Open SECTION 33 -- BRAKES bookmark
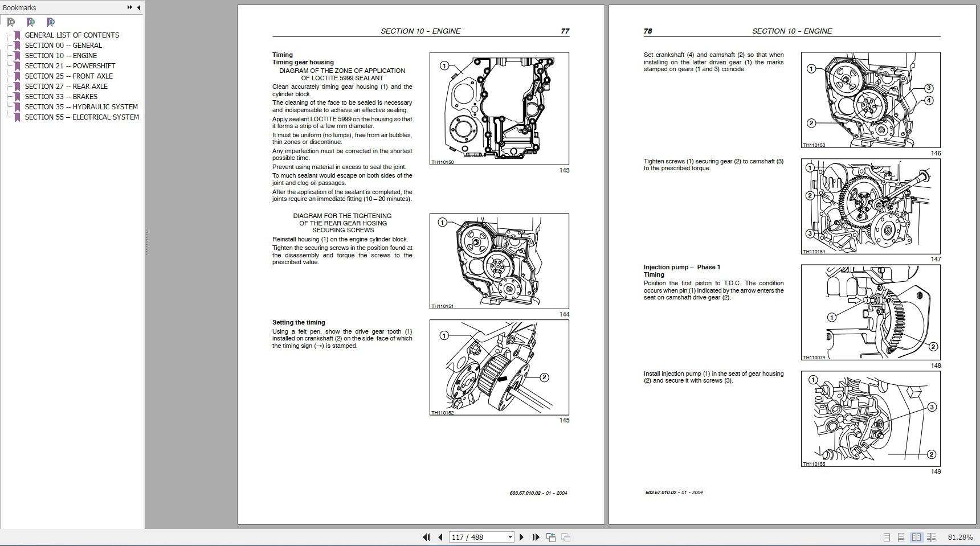The image size is (980, 546). tap(61, 96)
